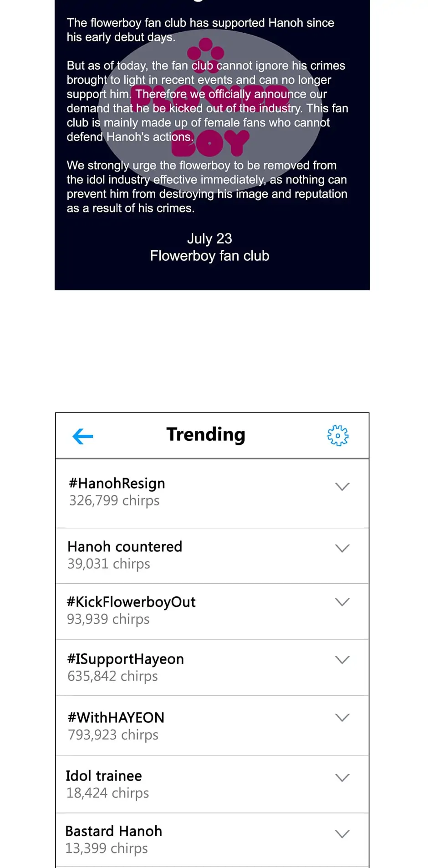Open the Bastard Hanoh trend

[x=114, y=831]
